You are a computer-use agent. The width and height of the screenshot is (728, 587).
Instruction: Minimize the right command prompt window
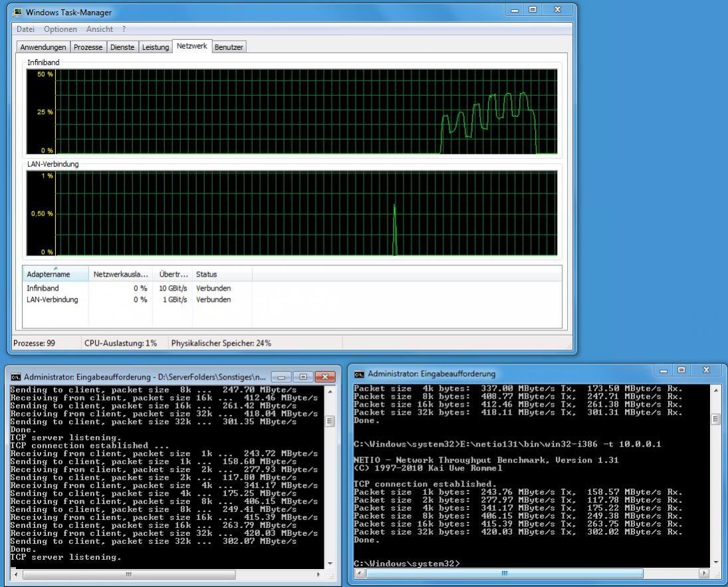[664, 370]
